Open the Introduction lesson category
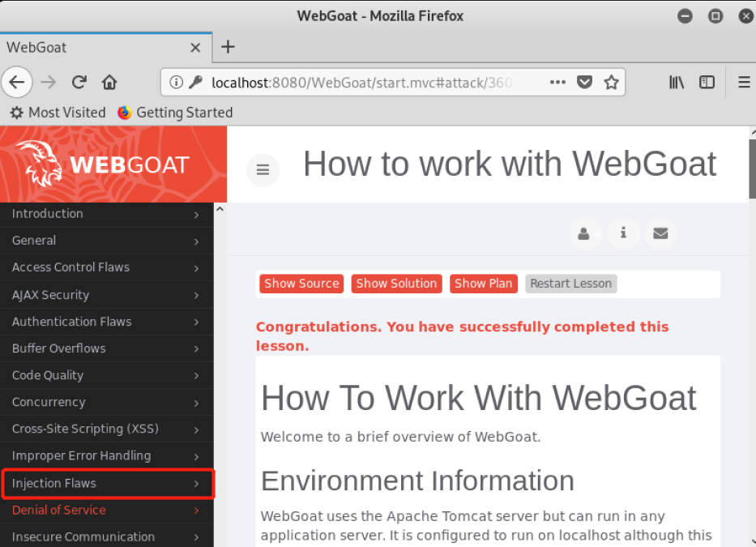Image resolution: width=756 pixels, height=547 pixels. coord(107,214)
